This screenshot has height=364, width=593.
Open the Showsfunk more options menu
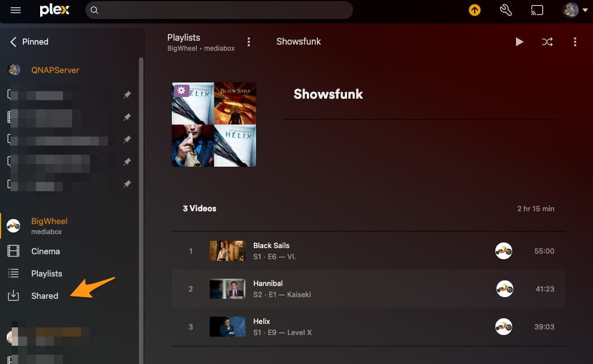pyautogui.click(x=575, y=41)
